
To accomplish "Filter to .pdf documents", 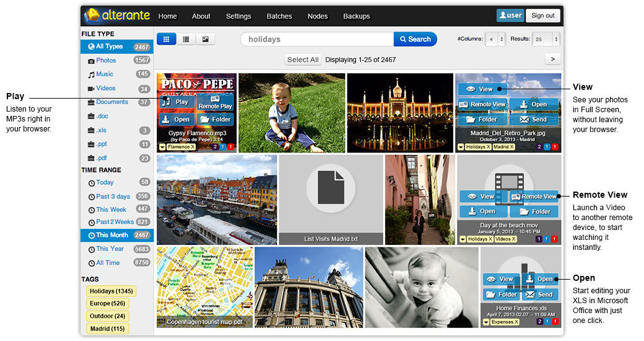I will 117,158.
